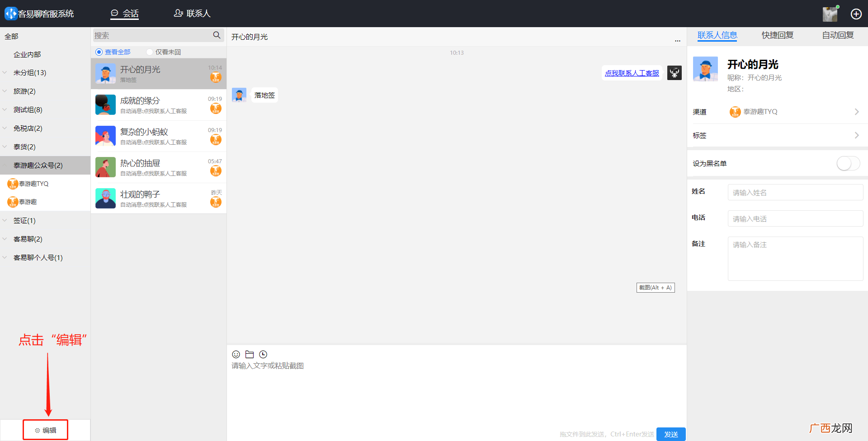Image resolution: width=868 pixels, height=441 pixels.
Task: Open the 联系人信息 tab
Action: tap(717, 35)
